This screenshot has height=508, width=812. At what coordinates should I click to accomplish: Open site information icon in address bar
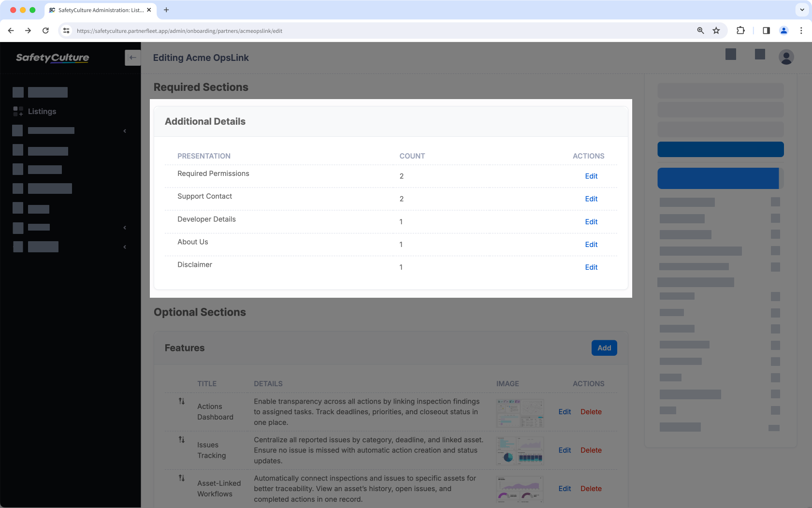coord(66,30)
